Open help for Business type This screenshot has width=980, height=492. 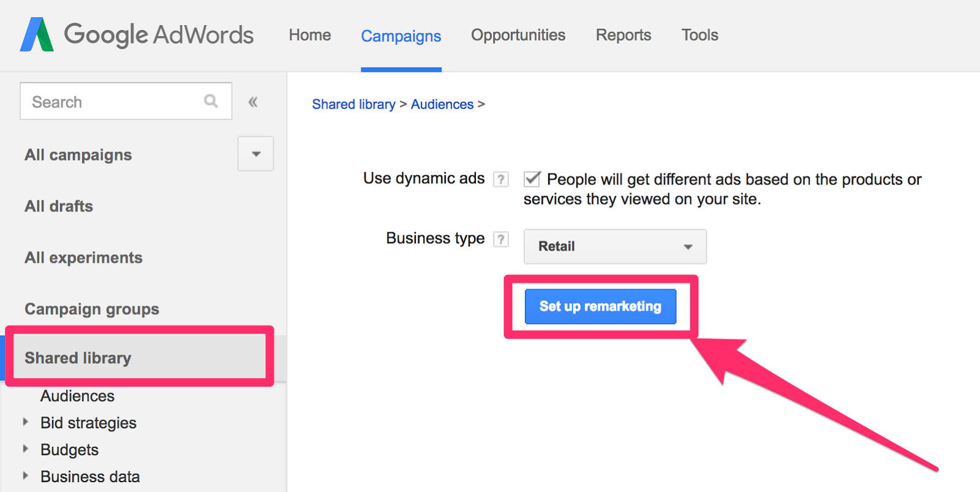501,239
